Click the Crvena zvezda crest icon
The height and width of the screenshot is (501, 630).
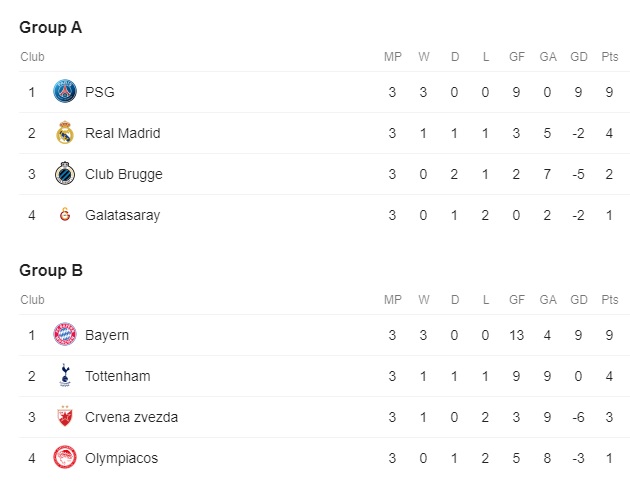tap(65, 416)
